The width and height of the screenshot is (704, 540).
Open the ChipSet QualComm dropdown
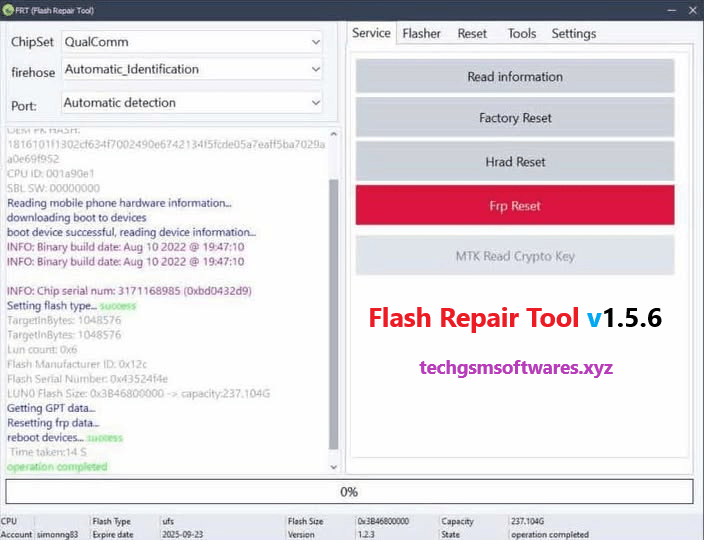coord(192,42)
